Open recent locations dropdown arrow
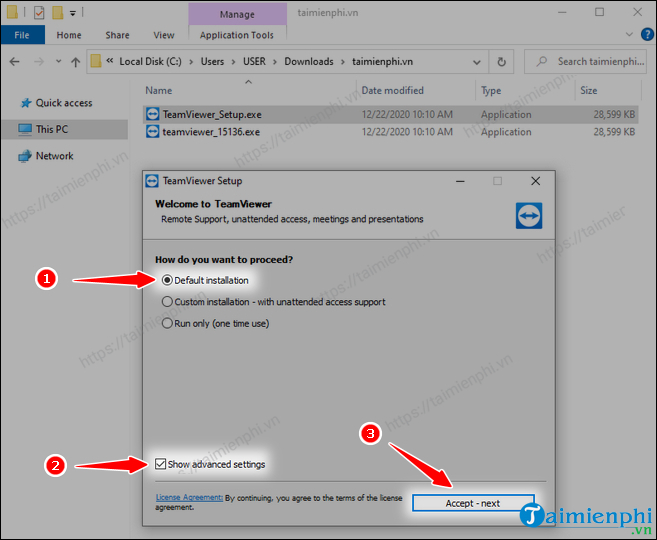The image size is (657, 540). (58, 62)
